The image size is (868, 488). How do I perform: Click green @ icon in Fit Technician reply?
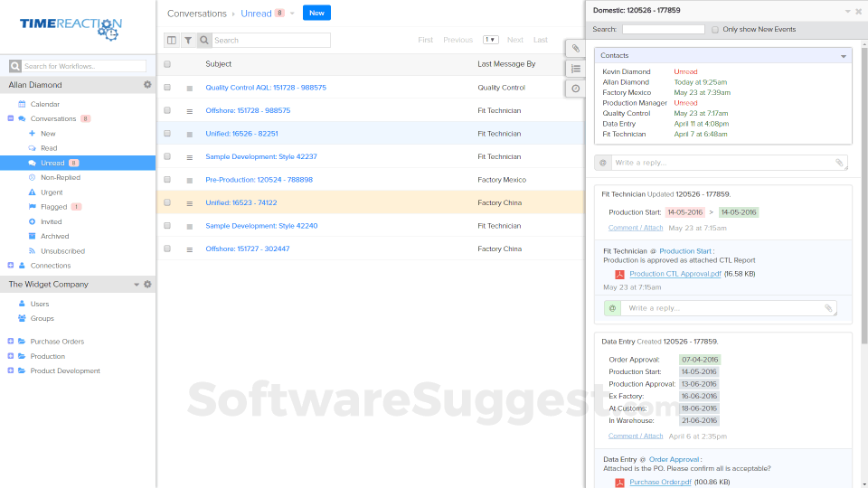click(612, 307)
